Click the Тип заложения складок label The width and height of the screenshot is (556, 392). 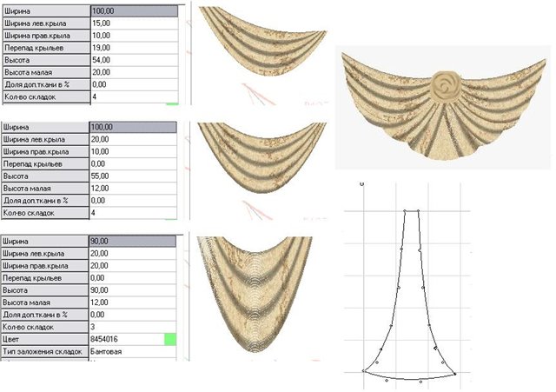click(43, 352)
